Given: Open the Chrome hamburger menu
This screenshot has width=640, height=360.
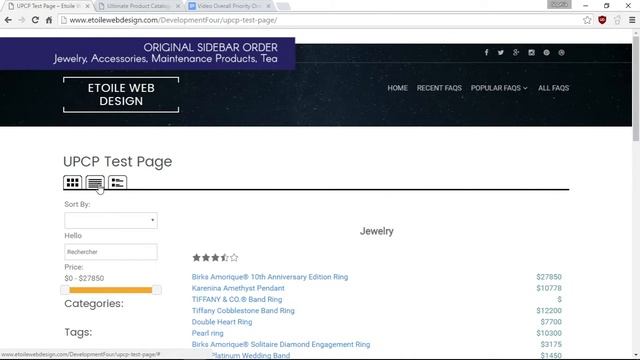Looking at the screenshot, I should (632, 20).
